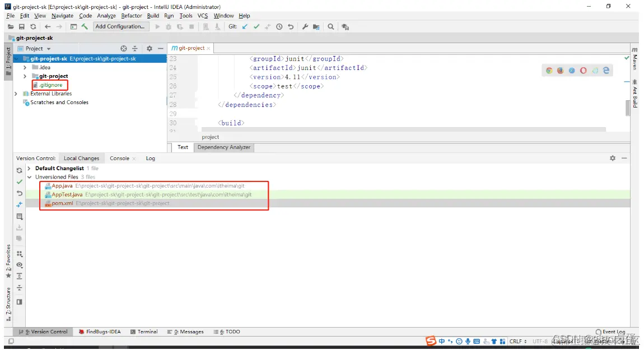Screen dimensions: 644x350
Task: Click the Build project hammer icon
Action: pyautogui.click(x=85, y=27)
